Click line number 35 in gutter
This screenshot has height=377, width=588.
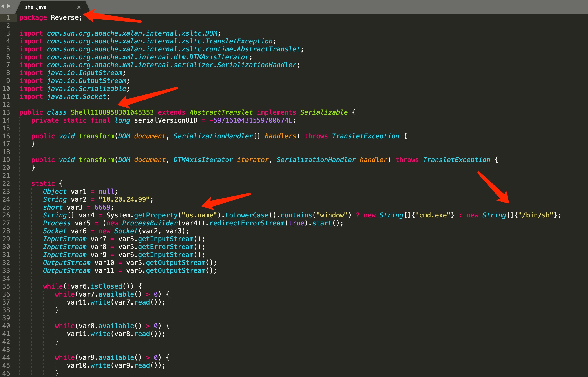6,286
